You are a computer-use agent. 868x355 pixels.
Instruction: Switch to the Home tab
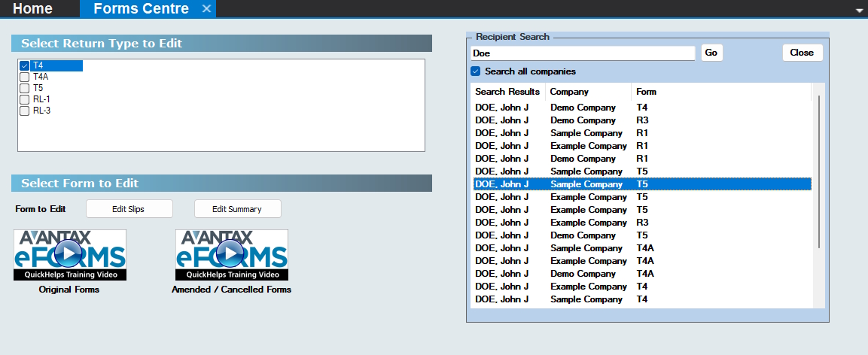point(33,9)
